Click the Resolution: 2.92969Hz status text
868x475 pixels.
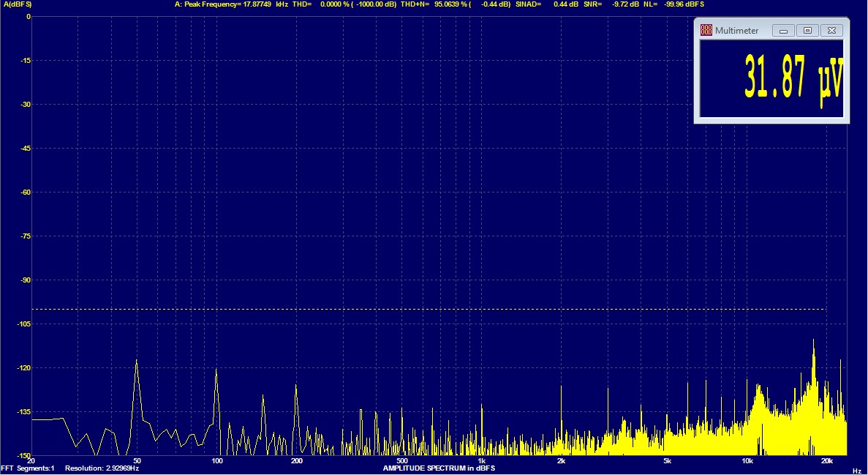102,468
